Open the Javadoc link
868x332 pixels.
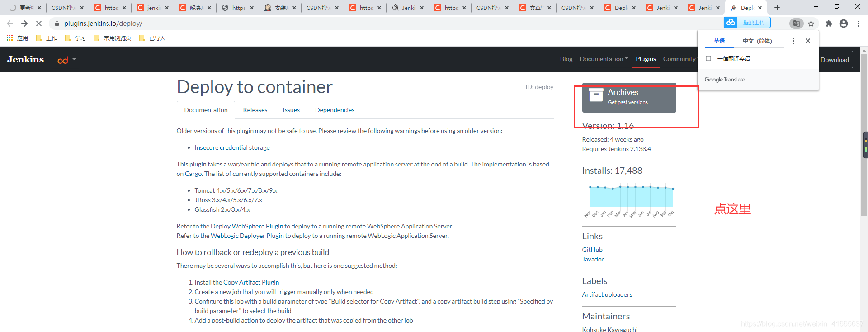(593, 259)
